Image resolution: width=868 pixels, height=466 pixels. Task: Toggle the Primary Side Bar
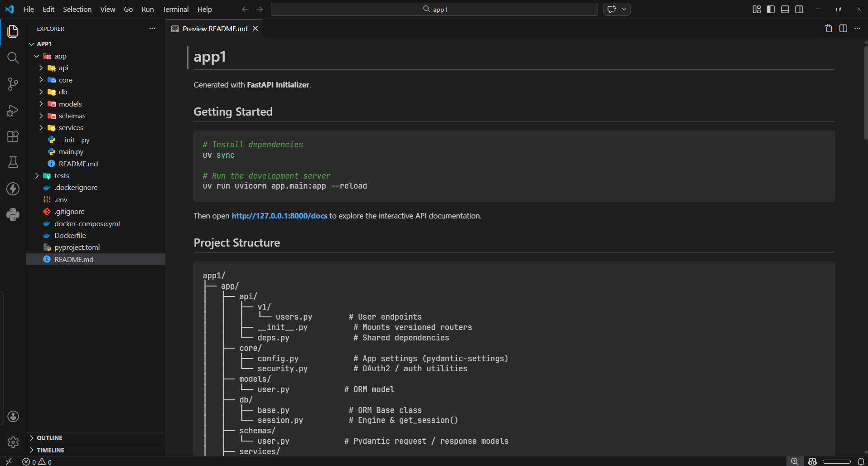[x=771, y=9]
